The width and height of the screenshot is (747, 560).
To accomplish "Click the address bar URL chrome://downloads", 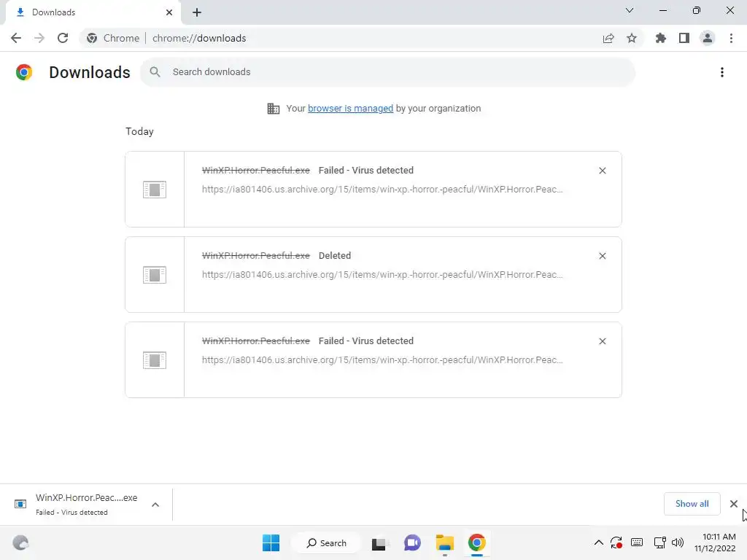I will pyautogui.click(x=199, y=38).
